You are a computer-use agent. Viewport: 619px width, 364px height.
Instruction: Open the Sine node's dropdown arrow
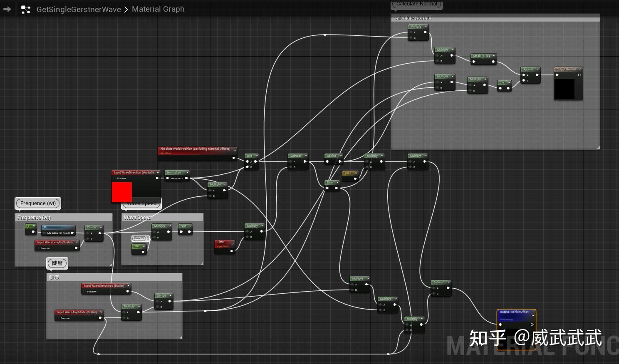(337, 182)
